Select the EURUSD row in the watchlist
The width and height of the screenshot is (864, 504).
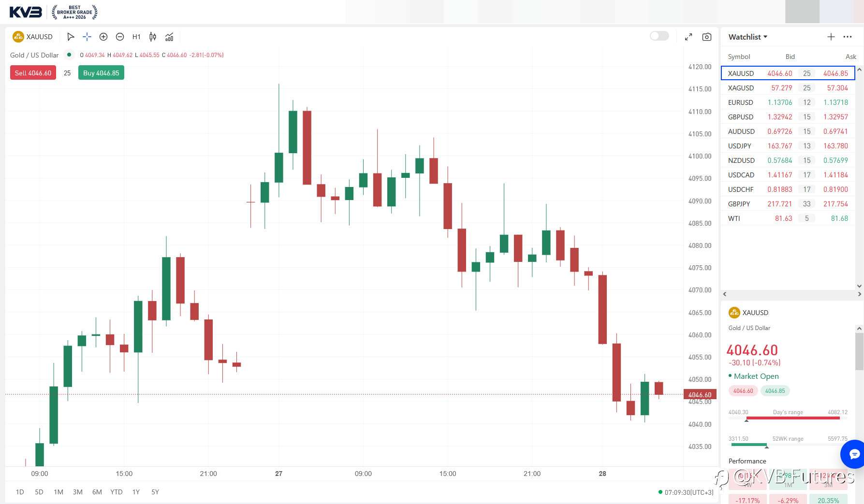click(x=788, y=102)
